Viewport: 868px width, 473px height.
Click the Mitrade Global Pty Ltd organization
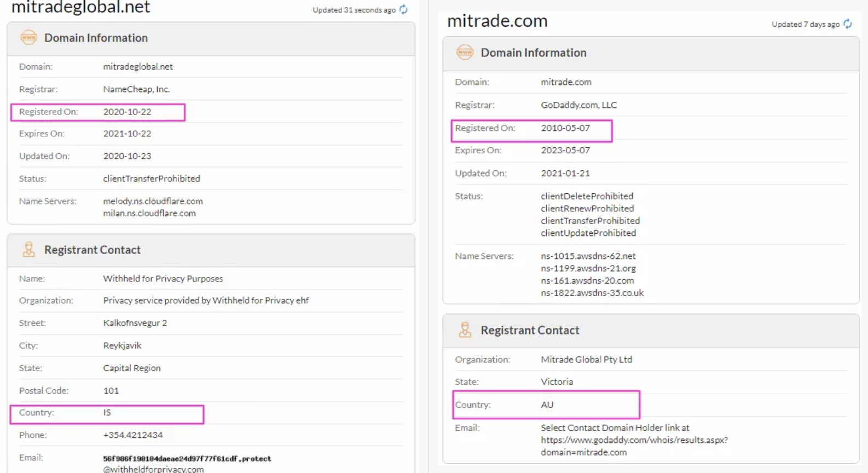point(586,360)
